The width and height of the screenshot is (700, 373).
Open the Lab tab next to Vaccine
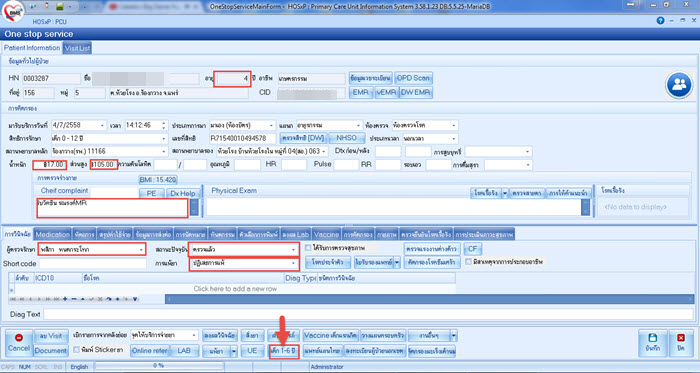(296, 234)
